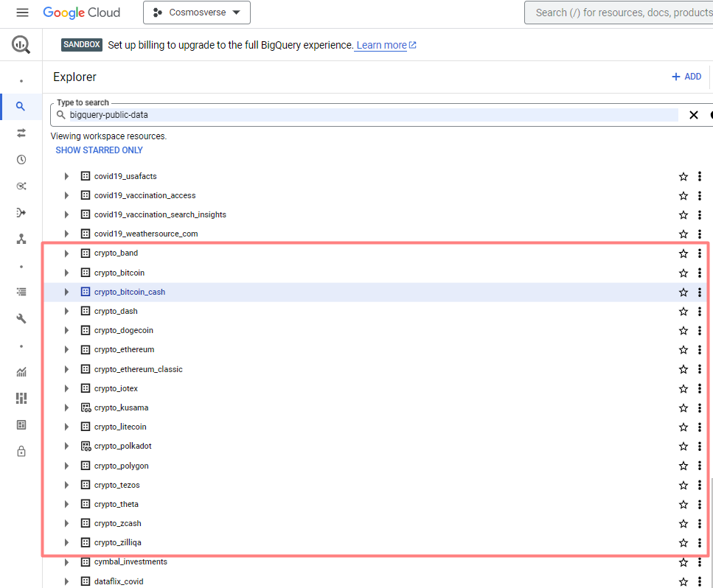
Task: Star the covid19_usafacts dataset
Action: pos(683,176)
